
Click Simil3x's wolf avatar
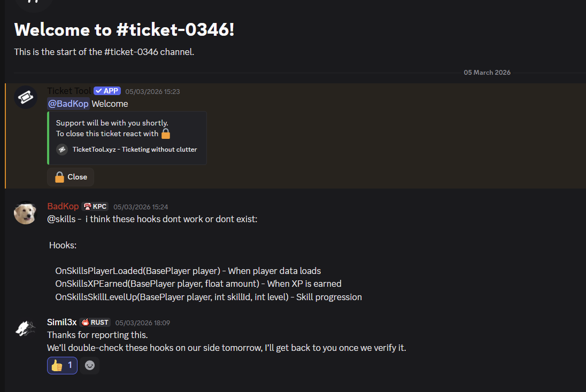(x=25, y=328)
